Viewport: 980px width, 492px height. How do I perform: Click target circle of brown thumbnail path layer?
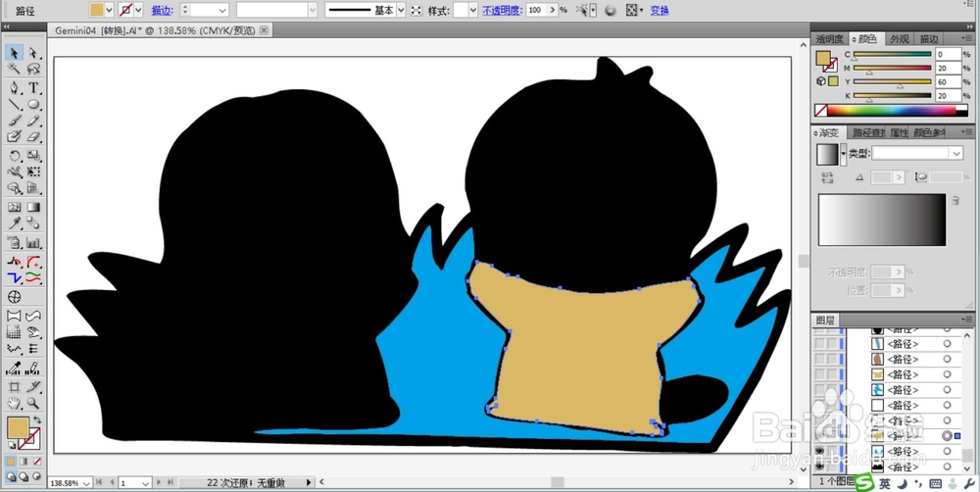click(x=947, y=360)
